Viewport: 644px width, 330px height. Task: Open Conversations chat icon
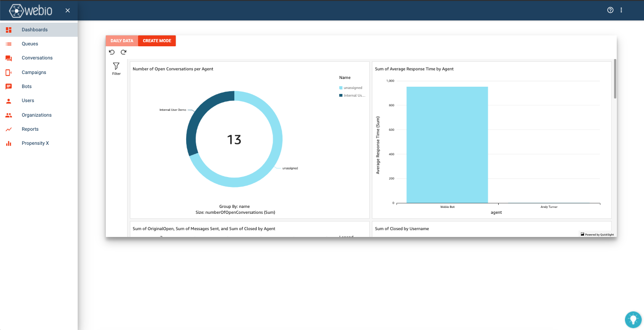point(8,58)
